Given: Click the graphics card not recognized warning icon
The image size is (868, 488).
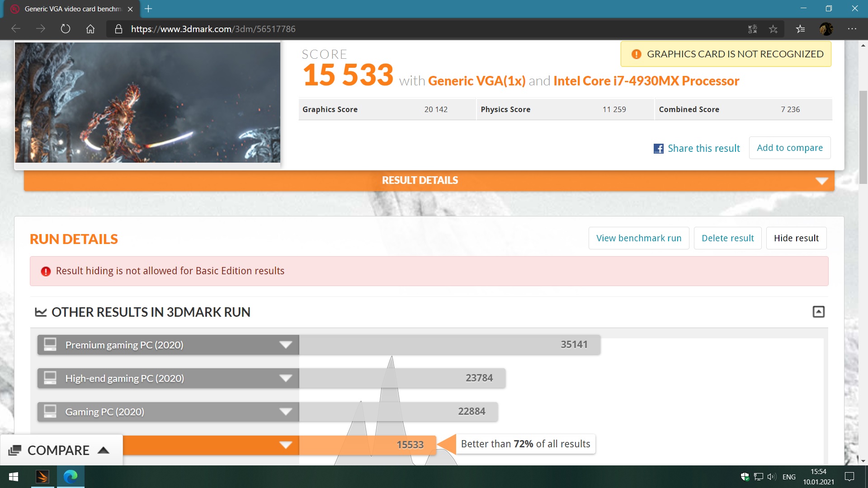Looking at the screenshot, I should click(x=636, y=54).
